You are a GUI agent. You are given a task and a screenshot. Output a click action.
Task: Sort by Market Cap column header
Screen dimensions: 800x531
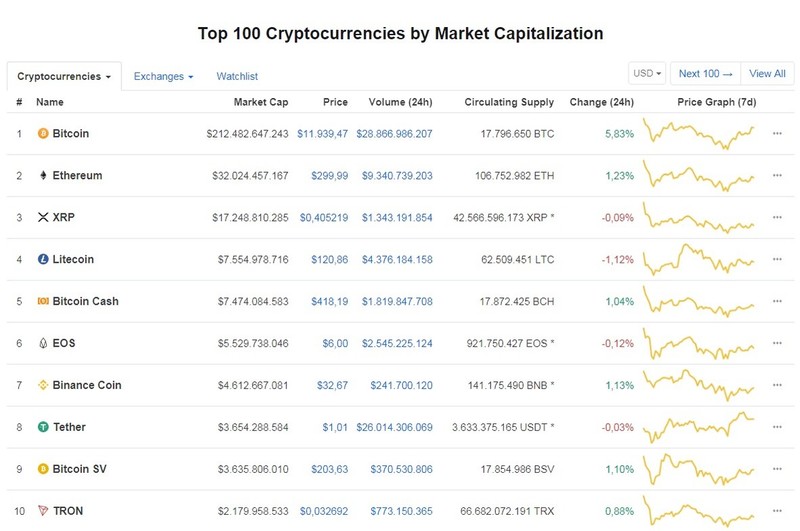pyautogui.click(x=261, y=102)
